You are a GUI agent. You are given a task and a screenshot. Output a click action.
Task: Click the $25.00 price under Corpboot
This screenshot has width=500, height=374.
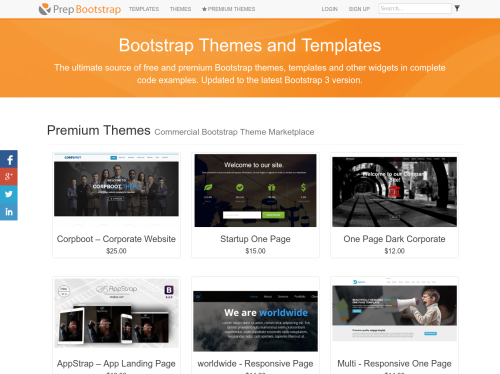click(x=116, y=251)
